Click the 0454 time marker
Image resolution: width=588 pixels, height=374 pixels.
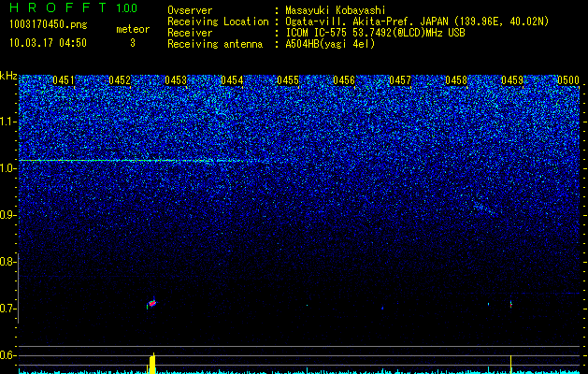tap(232, 80)
